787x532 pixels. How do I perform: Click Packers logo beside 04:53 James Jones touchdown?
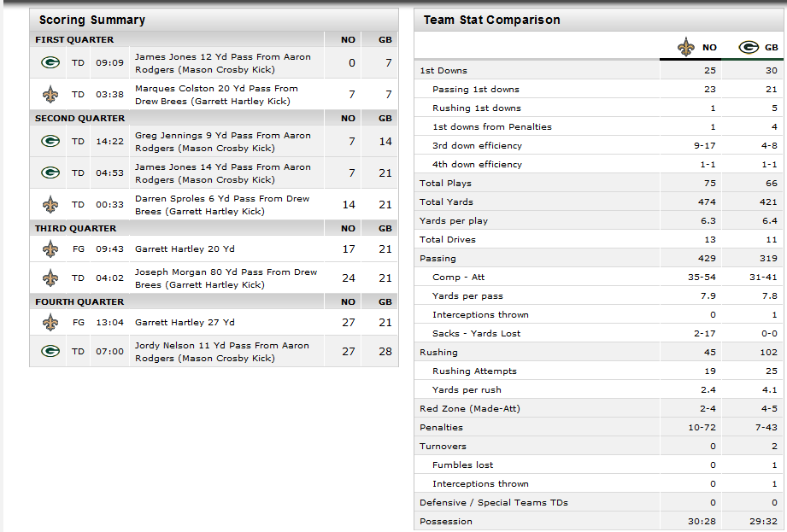[x=50, y=173]
